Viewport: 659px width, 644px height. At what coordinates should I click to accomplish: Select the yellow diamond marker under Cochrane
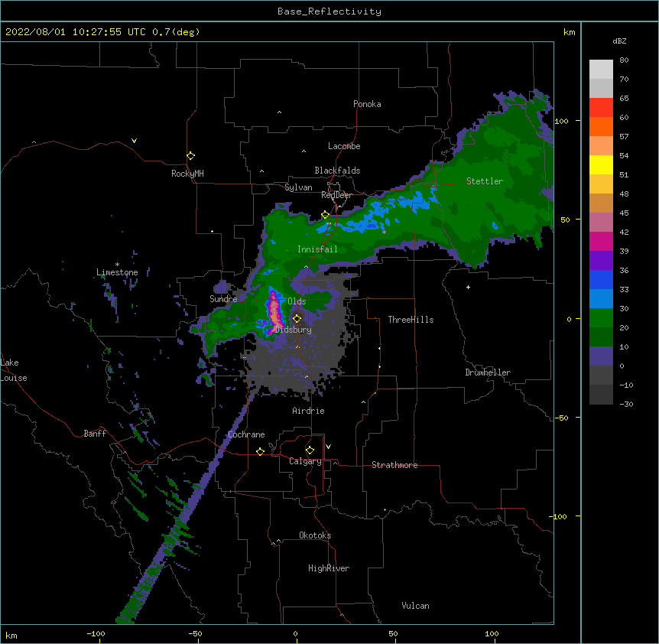coord(261,451)
